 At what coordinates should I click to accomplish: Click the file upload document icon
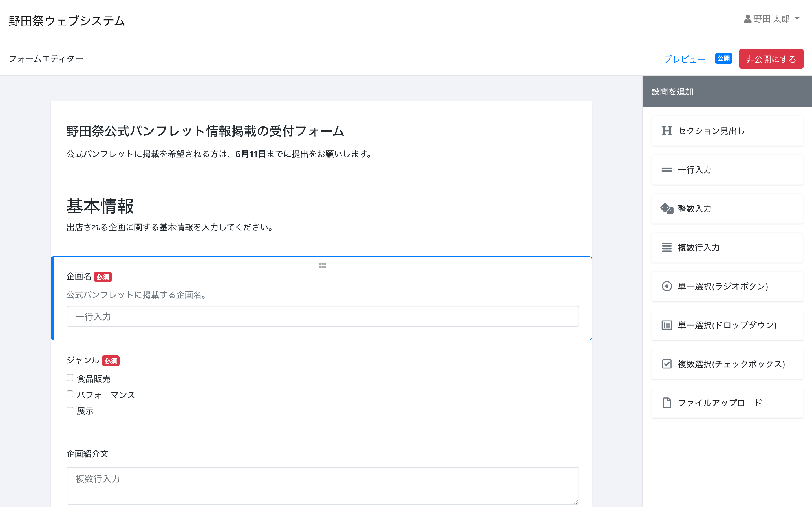pos(667,403)
